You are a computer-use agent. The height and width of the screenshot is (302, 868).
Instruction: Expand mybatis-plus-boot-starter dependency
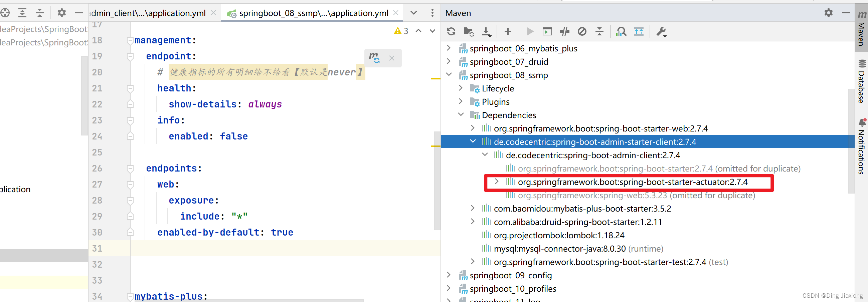[473, 208]
